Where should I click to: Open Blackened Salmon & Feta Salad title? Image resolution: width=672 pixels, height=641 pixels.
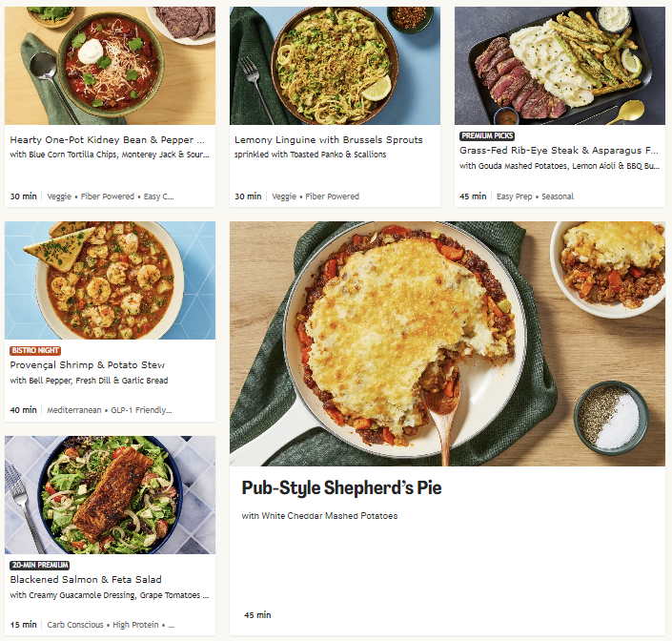click(x=86, y=580)
